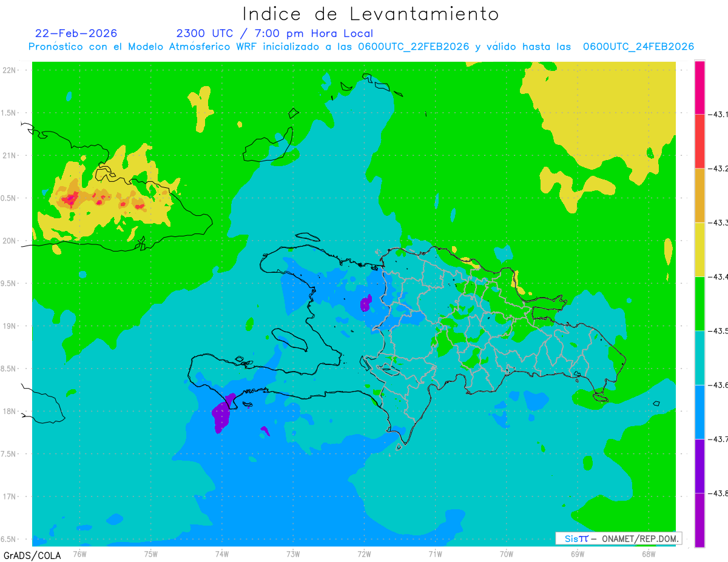The height and width of the screenshot is (562, 728).
Task: Select the dark violet legend swatch above -43.8
Action: (x=699, y=466)
